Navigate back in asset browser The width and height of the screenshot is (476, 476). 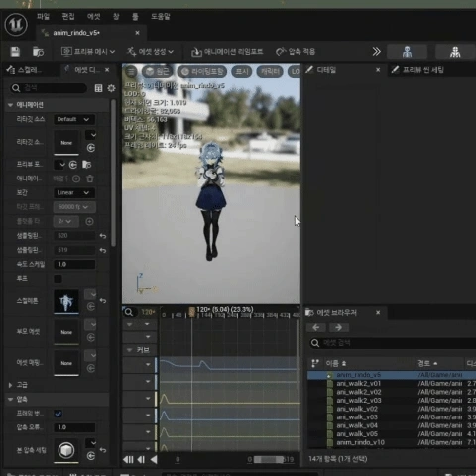pos(316,327)
